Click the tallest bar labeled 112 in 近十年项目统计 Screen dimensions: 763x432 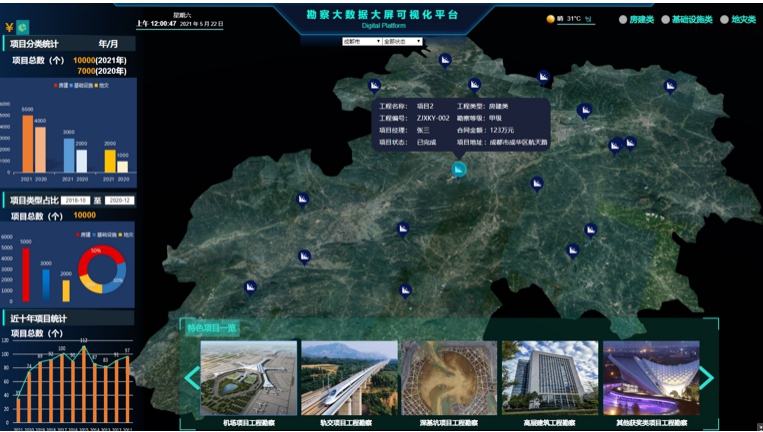click(x=83, y=384)
